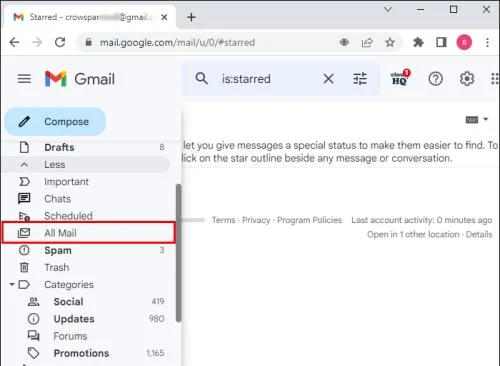
Task: Open Gmail settings gear
Action: [x=467, y=79]
